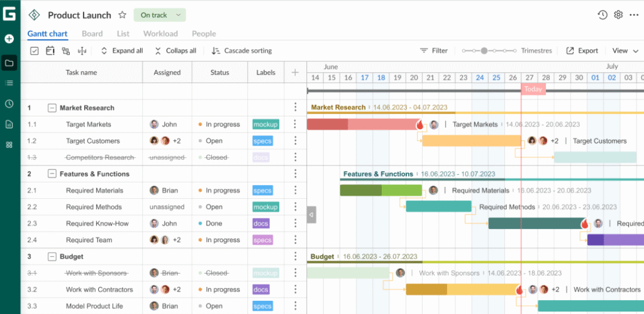Click the create new plus icon in sidebar
The width and height of the screenshot is (644, 314).
click(9, 39)
